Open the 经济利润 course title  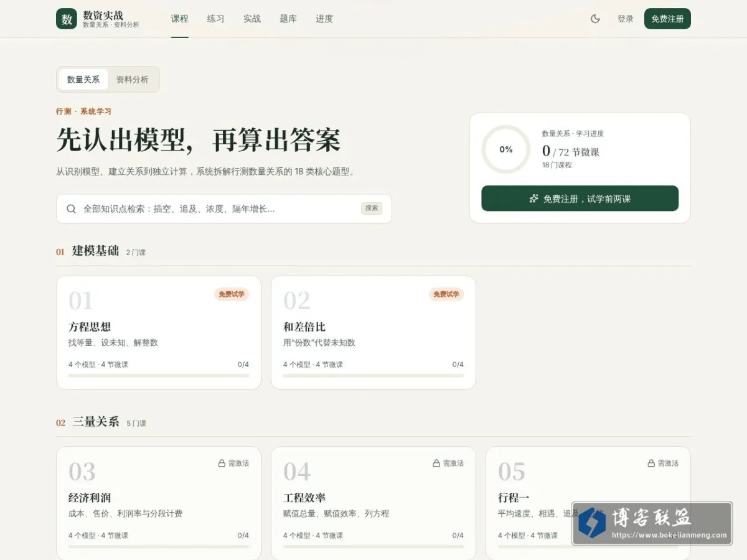(x=90, y=498)
